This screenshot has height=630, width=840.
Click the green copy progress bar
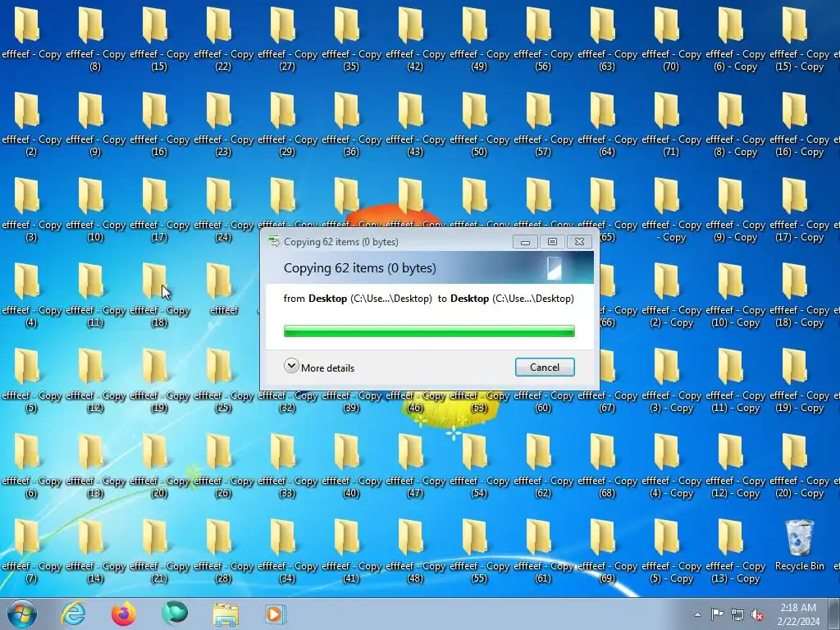[429, 331]
